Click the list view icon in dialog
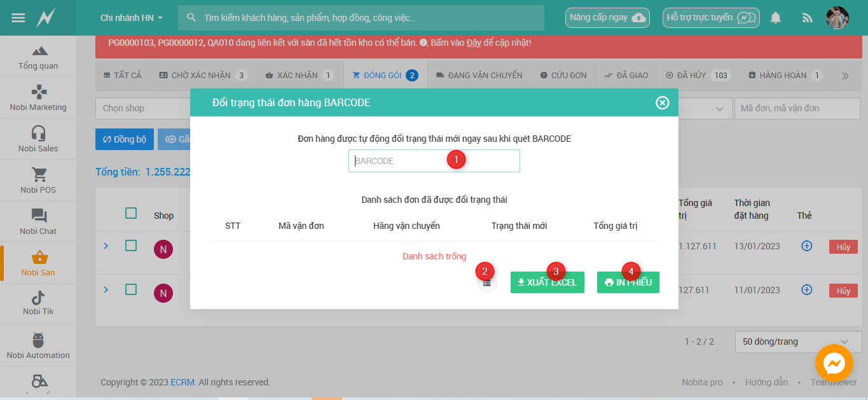868x400 pixels. pos(486,283)
